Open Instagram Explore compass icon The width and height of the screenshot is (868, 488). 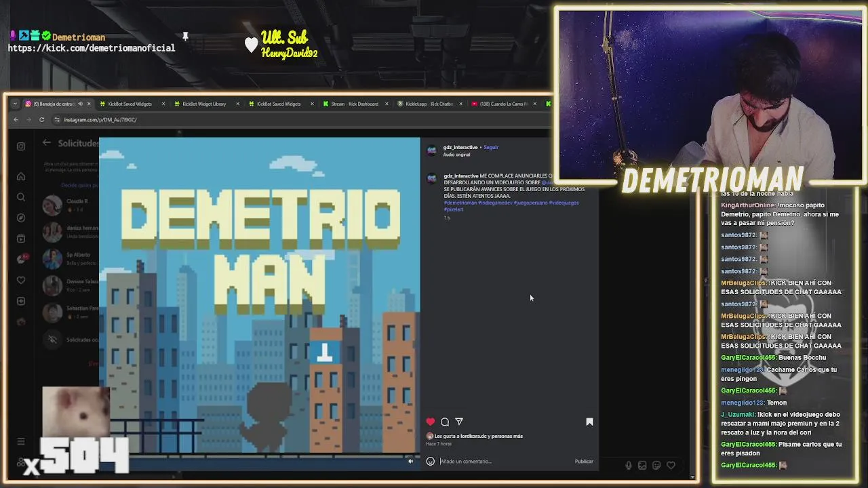(x=21, y=218)
